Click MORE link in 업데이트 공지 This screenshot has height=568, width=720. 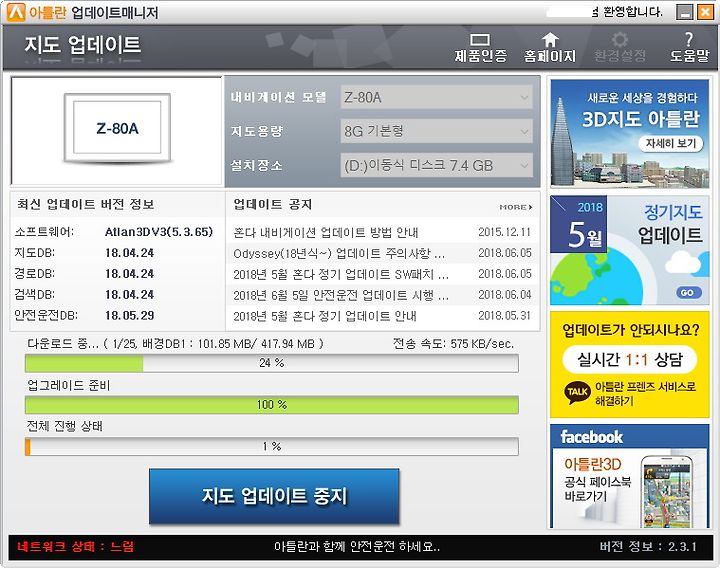pyautogui.click(x=516, y=207)
